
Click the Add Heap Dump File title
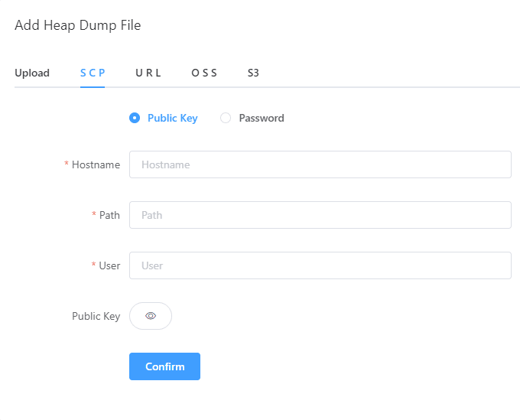coord(77,25)
